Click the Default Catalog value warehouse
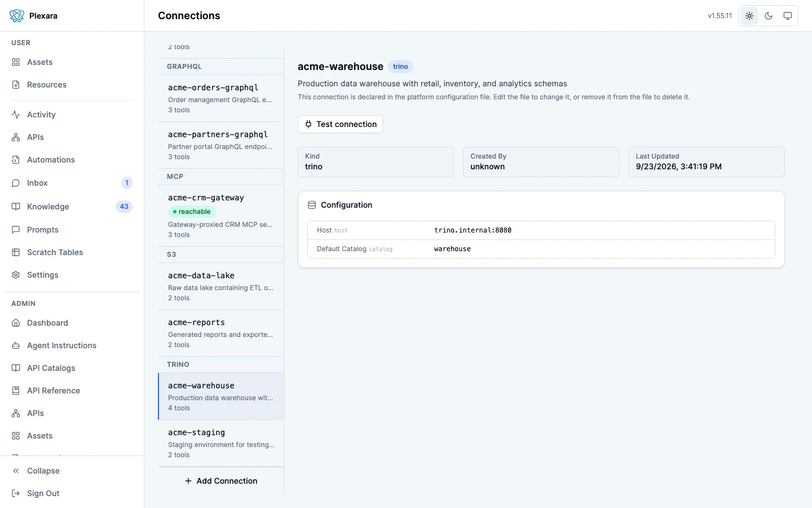Image resolution: width=812 pixels, height=508 pixels. coord(452,249)
